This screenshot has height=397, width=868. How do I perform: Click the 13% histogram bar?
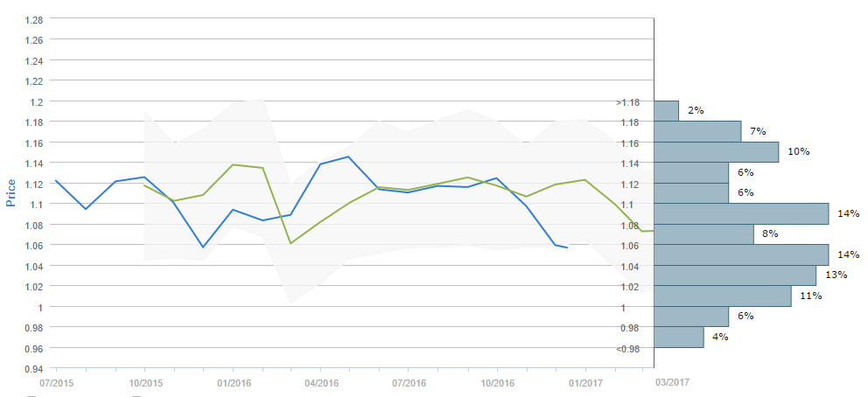[735, 275]
